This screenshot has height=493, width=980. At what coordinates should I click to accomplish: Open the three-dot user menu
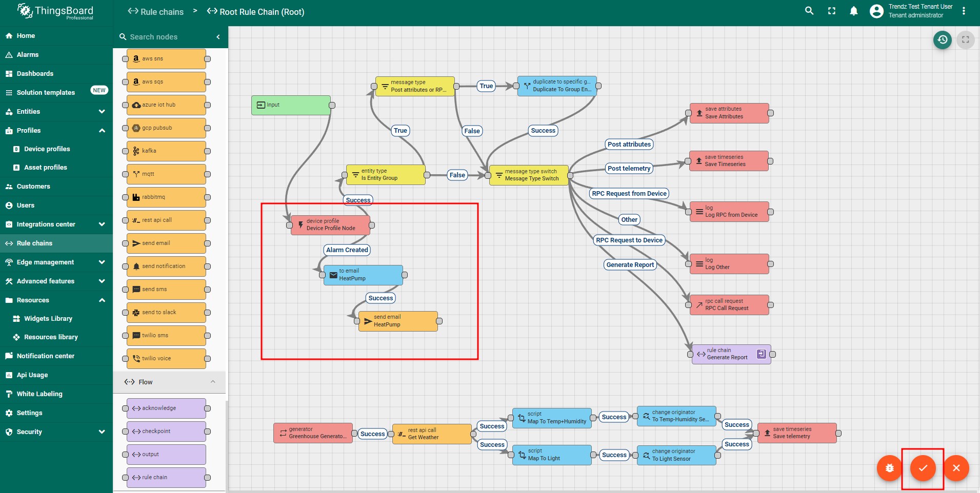coord(964,11)
